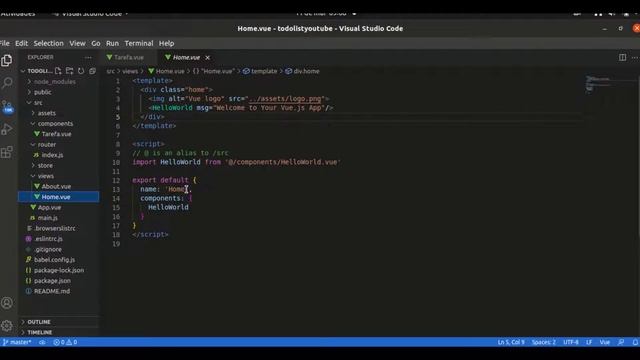Close the Home.vue tab

[207, 58]
